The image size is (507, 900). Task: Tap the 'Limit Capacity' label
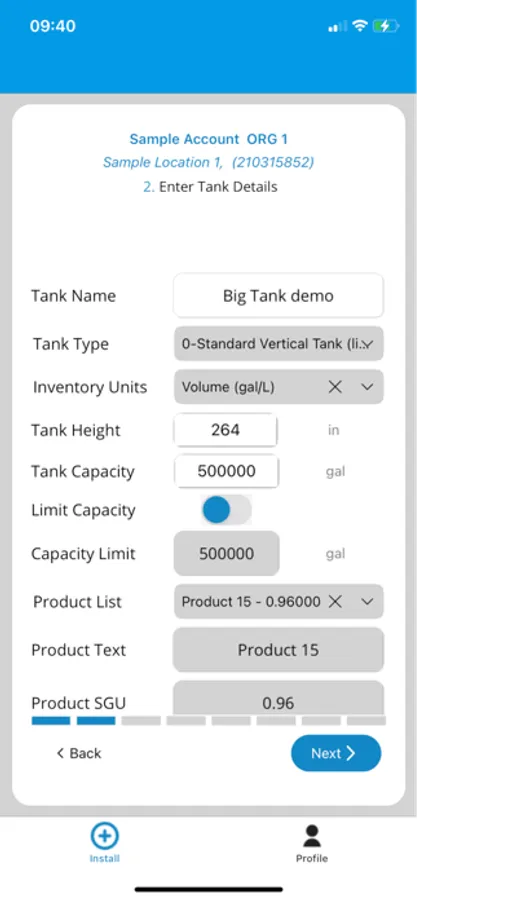coord(83,510)
